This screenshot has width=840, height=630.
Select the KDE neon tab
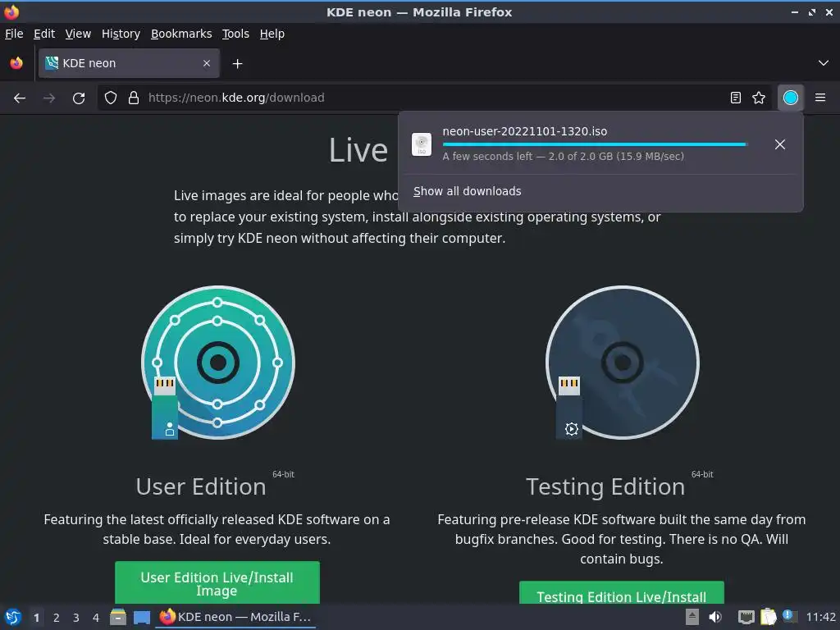coord(129,63)
